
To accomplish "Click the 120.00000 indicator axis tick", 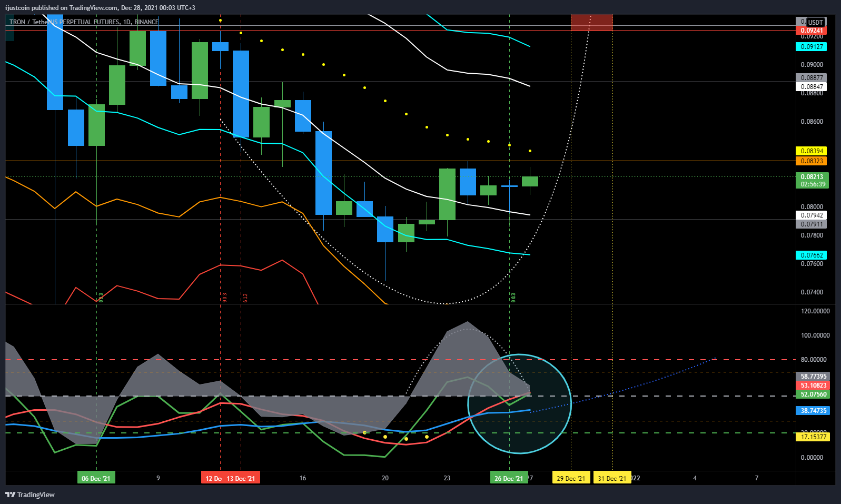I will point(815,311).
